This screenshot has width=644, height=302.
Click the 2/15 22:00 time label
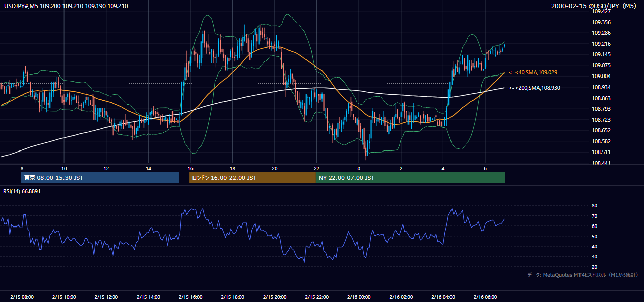(316, 297)
